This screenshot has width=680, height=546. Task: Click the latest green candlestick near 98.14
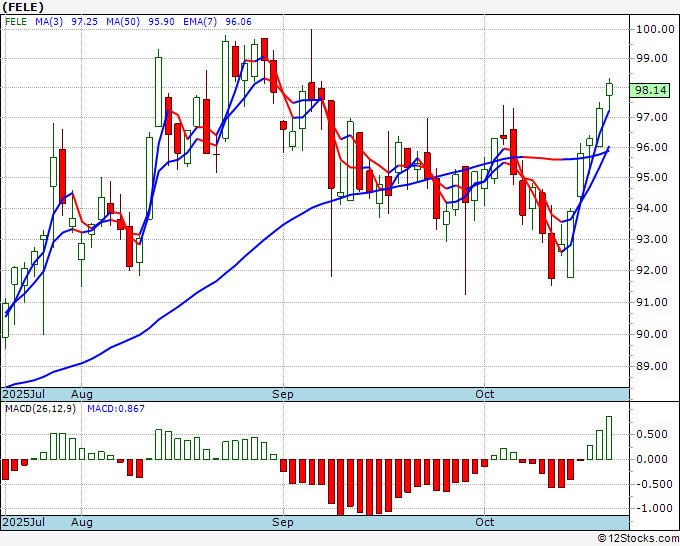609,89
